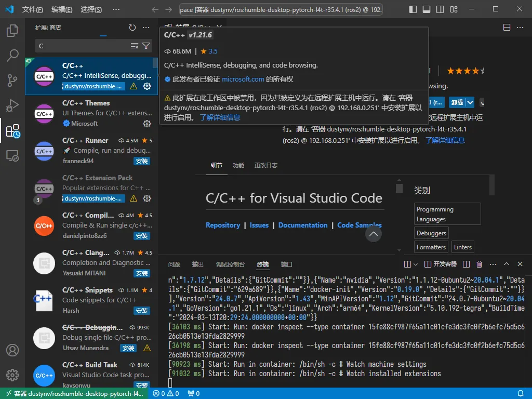Open the Issues link
Screen dimensions: 532x399
[x=259, y=225]
